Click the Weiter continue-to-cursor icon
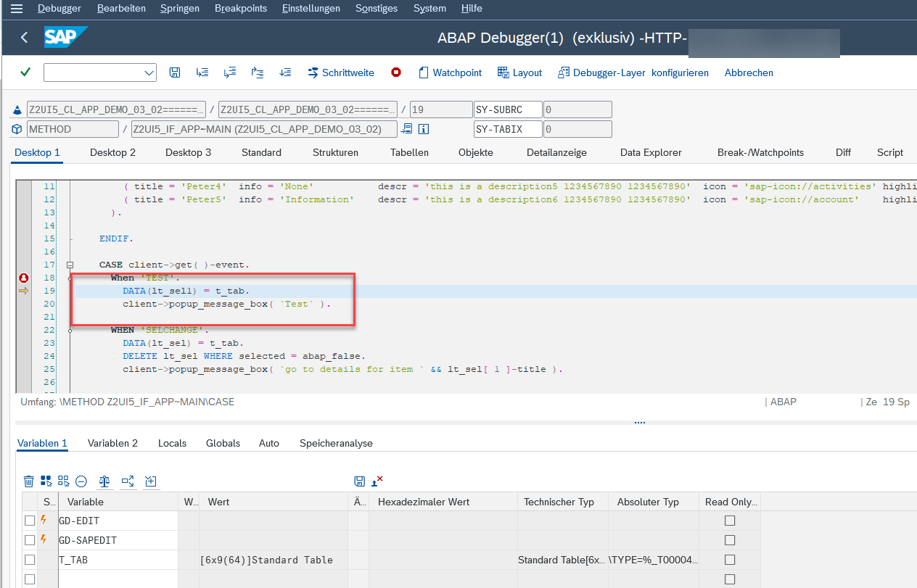This screenshot has width=917, height=588. tap(285, 73)
